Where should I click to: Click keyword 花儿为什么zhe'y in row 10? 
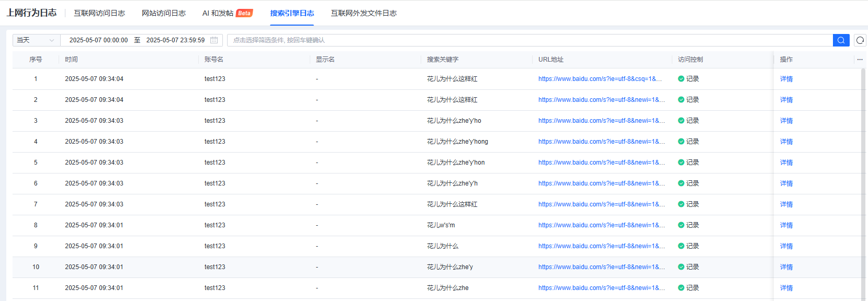tap(450, 267)
